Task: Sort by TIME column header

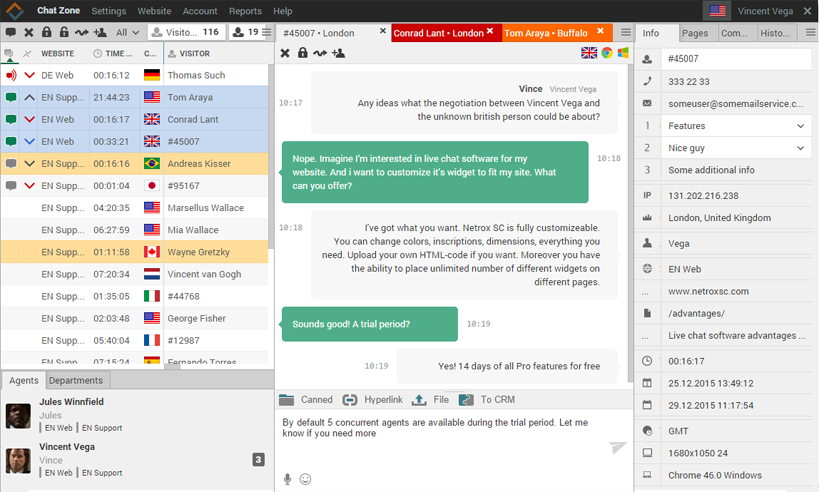Action: 113,53
